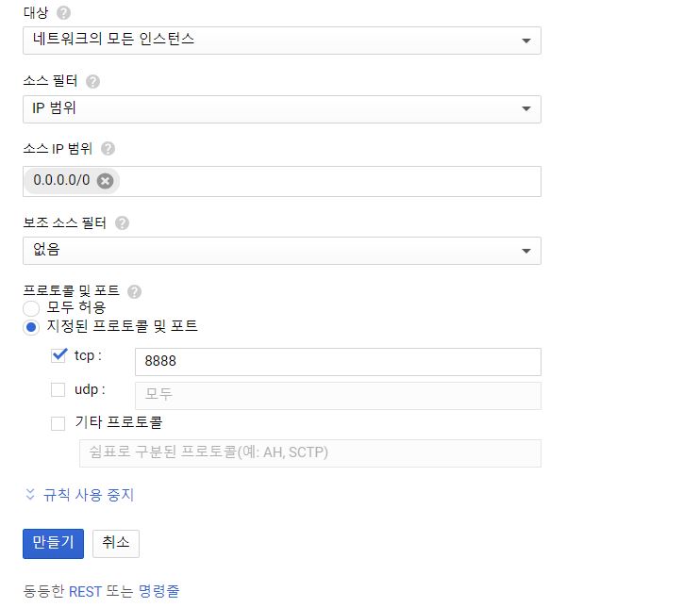Select the 지정된 프로토콜 및 포트 radio option
The width and height of the screenshot is (700, 608).
(31, 327)
